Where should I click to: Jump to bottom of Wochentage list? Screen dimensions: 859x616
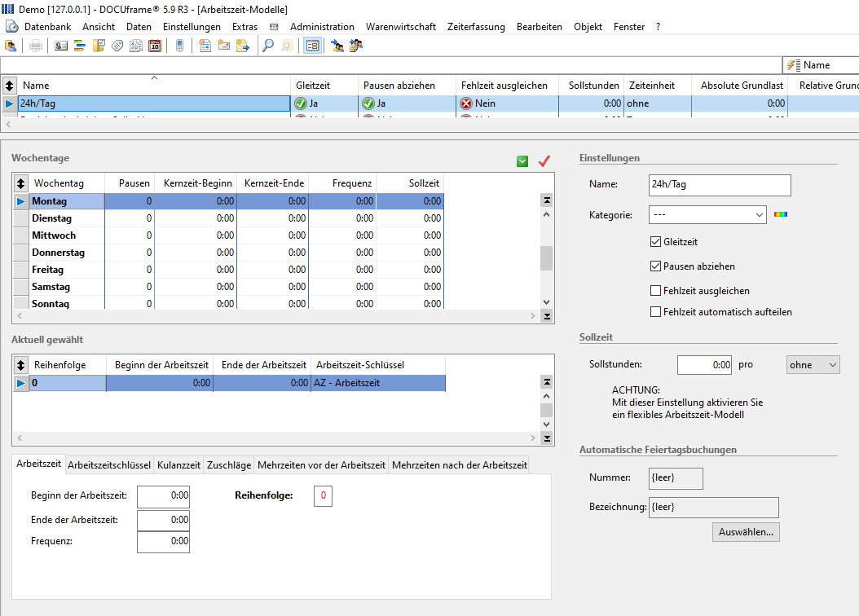point(547,316)
